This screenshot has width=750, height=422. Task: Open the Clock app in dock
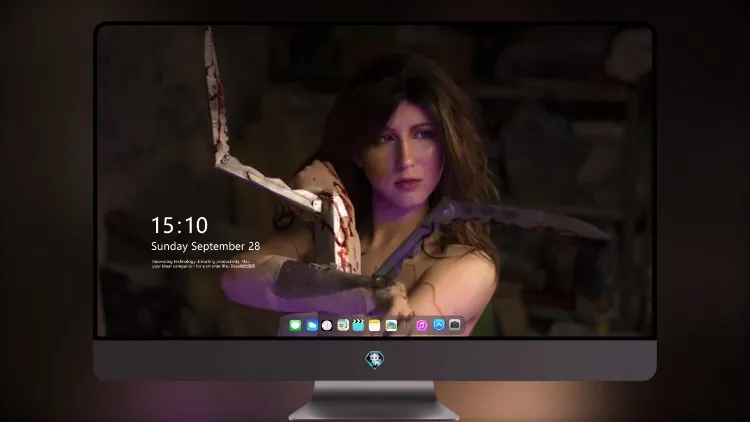327,325
